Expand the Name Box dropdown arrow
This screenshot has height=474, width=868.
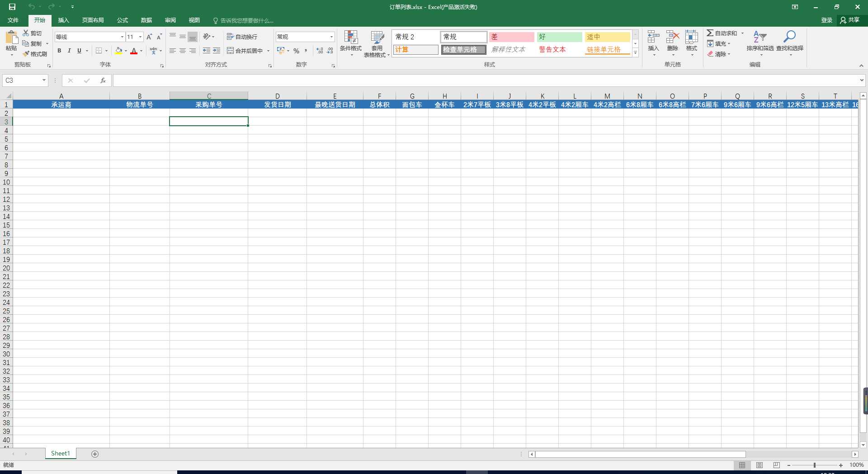point(44,81)
